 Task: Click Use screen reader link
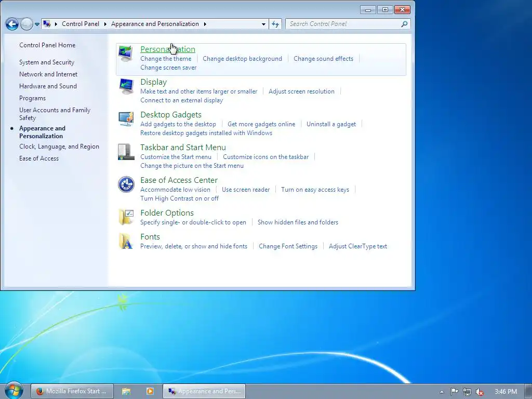coord(246,190)
